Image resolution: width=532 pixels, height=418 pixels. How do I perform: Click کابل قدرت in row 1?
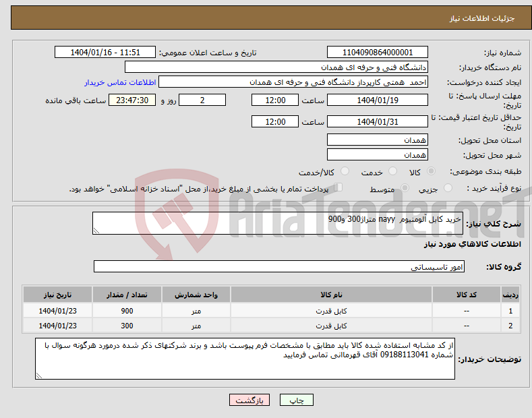[x=331, y=311]
